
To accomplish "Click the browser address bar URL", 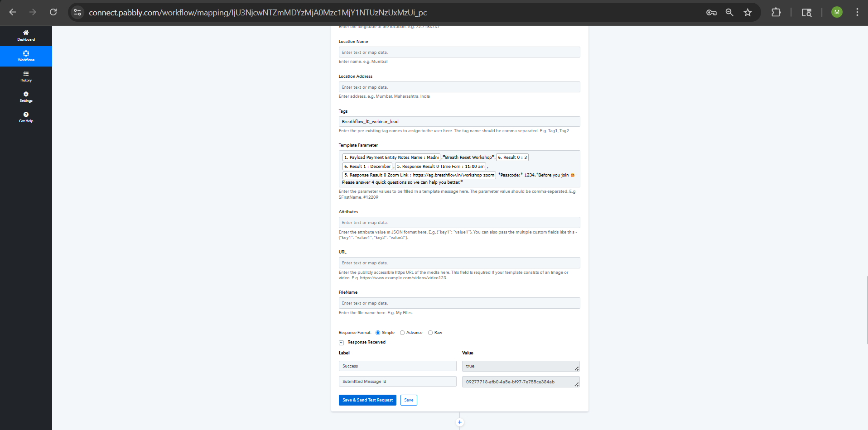I will pyautogui.click(x=258, y=13).
